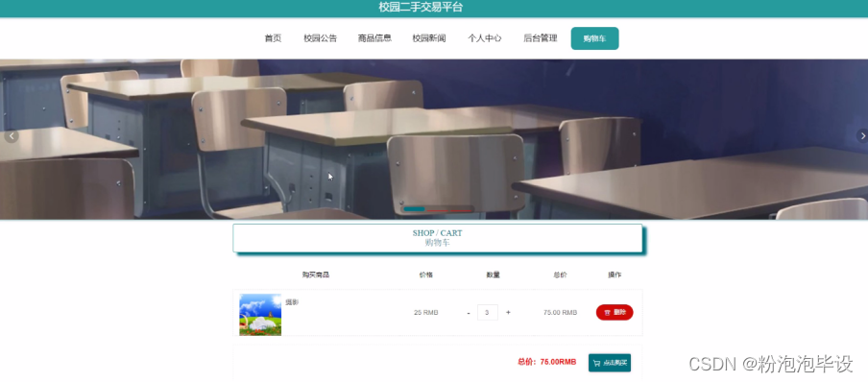The height and width of the screenshot is (382, 868).
Task: Show previous banner slide arrow
Action: 12,135
